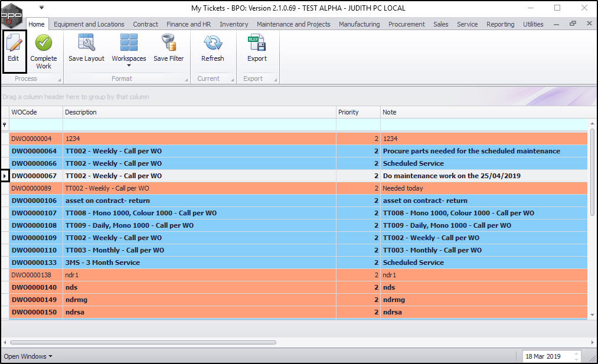Click the date stepper beside 18 Mar 2019
598x364 pixels.
click(577, 356)
